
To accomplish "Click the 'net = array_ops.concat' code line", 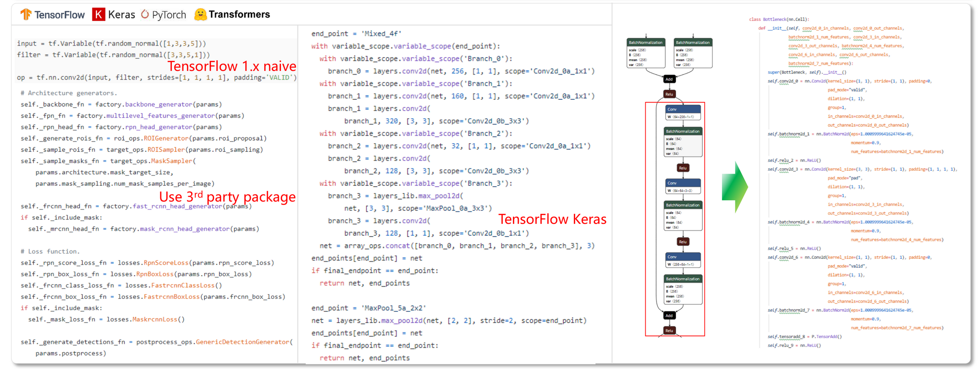I will point(457,246).
